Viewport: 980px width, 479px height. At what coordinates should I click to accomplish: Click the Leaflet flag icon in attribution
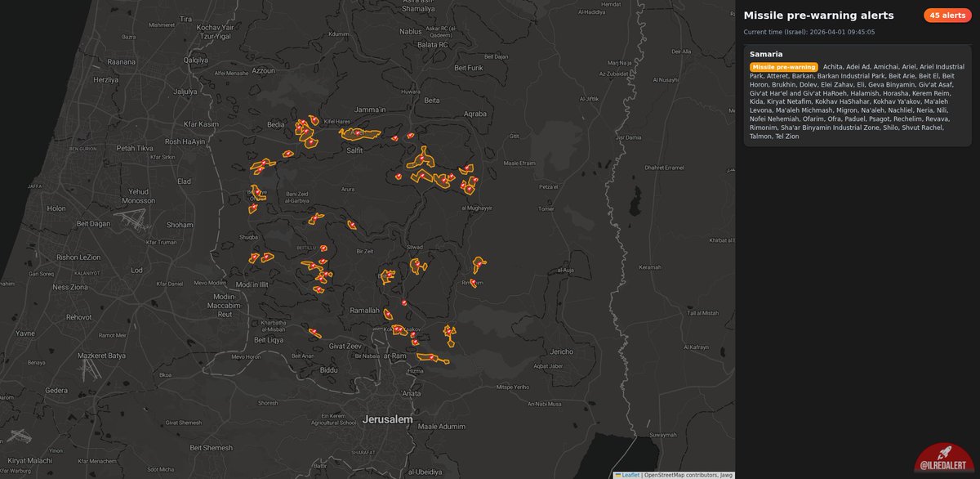tap(618, 473)
